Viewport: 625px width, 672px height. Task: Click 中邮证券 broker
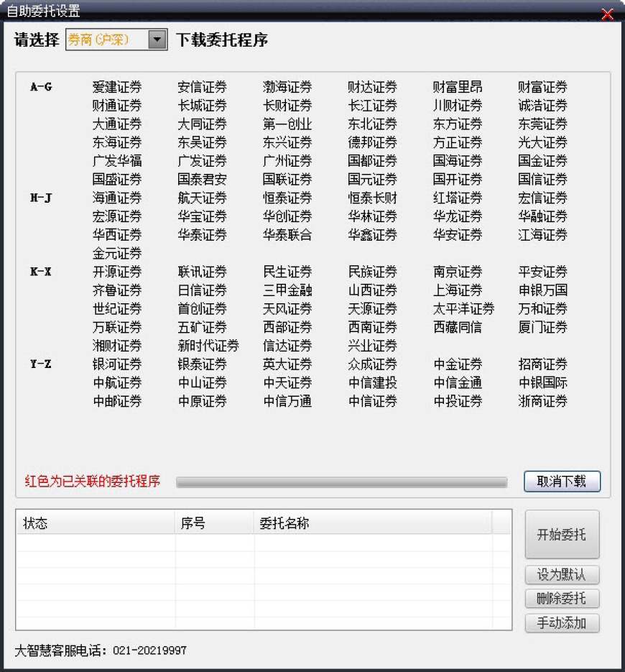point(117,401)
